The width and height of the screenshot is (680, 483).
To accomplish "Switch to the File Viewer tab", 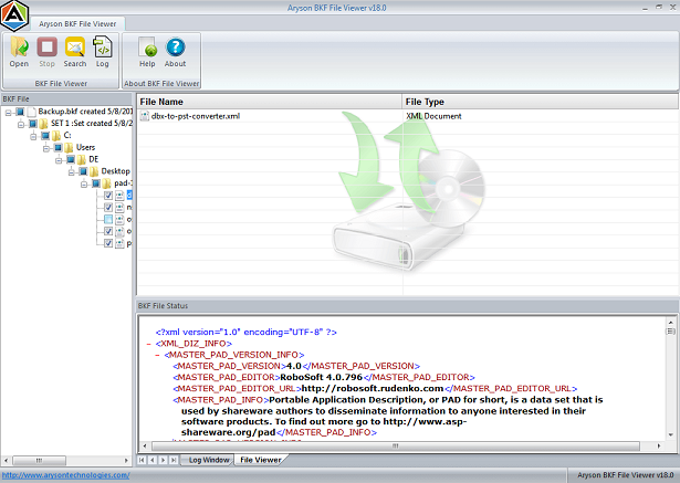I will pyautogui.click(x=260, y=460).
